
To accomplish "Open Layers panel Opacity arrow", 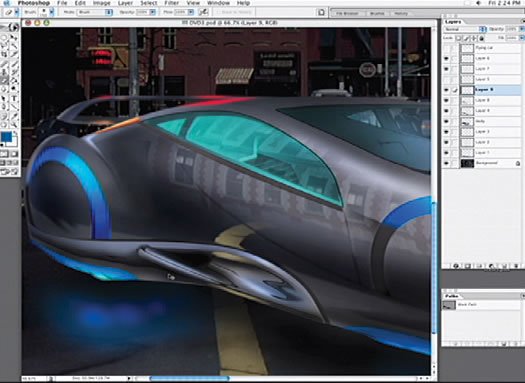I will click(x=522, y=29).
